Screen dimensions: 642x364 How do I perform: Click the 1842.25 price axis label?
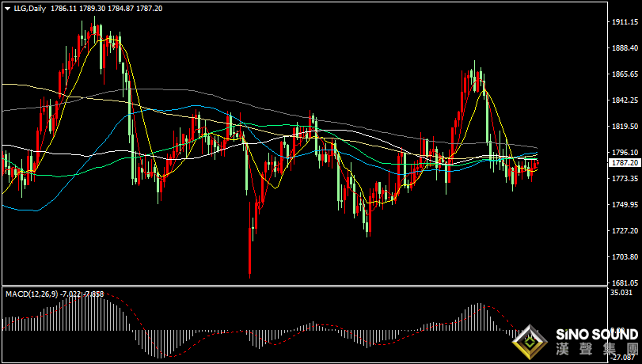[x=625, y=100]
